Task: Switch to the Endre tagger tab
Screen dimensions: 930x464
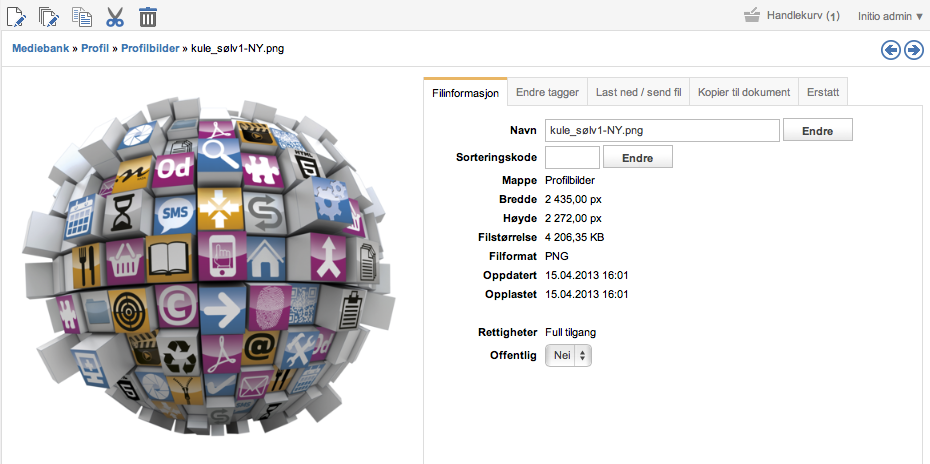Action: pyautogui.click(x=547, y=92)
